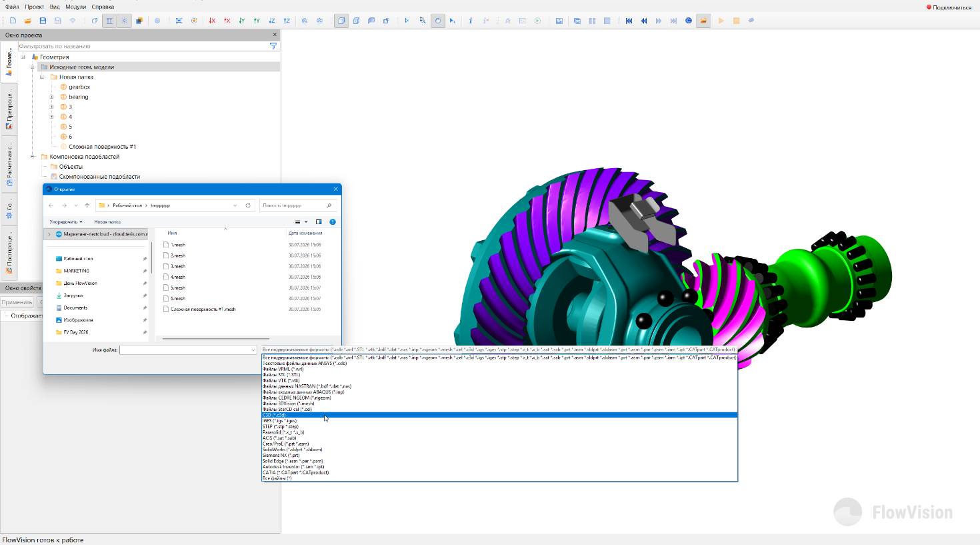Click the up-folder arrow in Open dialog
Viewport: 980px width, 545px height.
(87, 205)
